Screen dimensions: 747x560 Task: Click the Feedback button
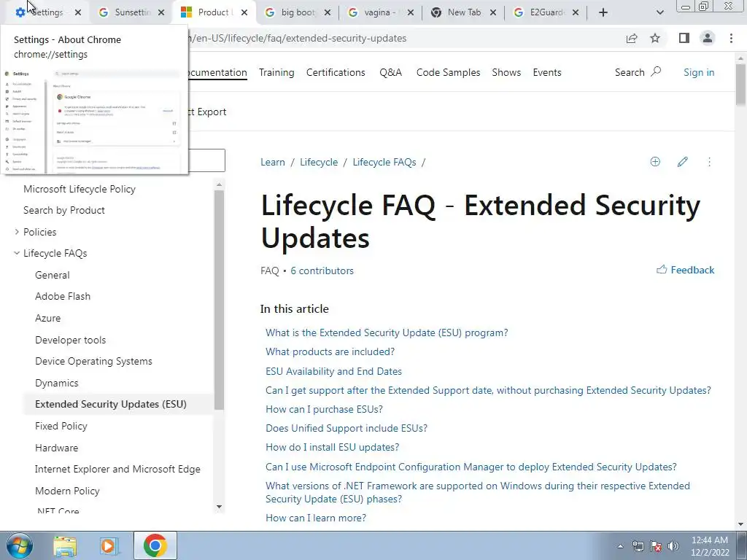[685, 270]
